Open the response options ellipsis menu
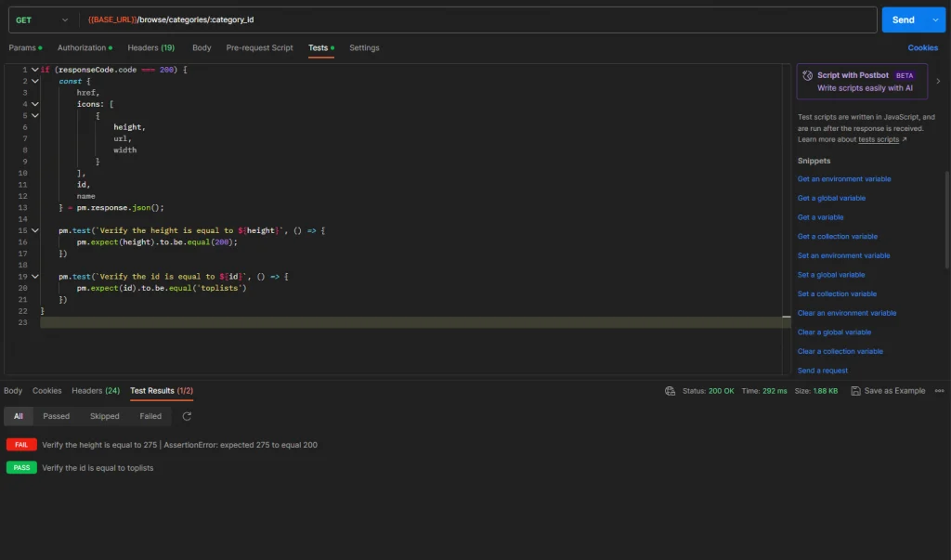This screenshot has height=560, width=951. tap(939, 391)
